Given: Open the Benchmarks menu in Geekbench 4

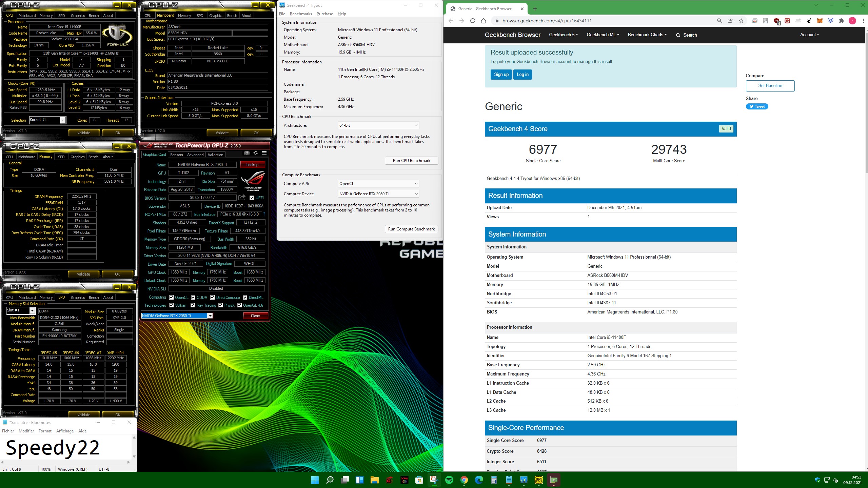Looking at the screenshot, I should point(301,14).
